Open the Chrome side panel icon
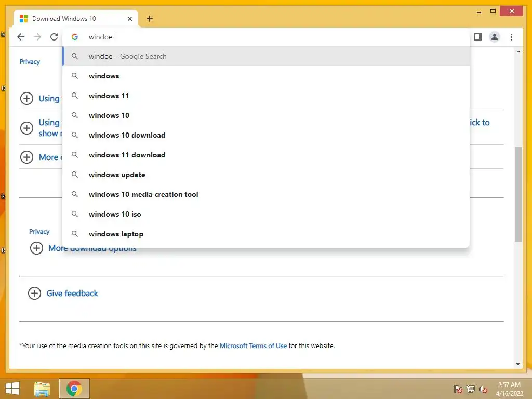The width and height of the screenshot is (532, 399). pyautogui.click(x=478, y=37)
